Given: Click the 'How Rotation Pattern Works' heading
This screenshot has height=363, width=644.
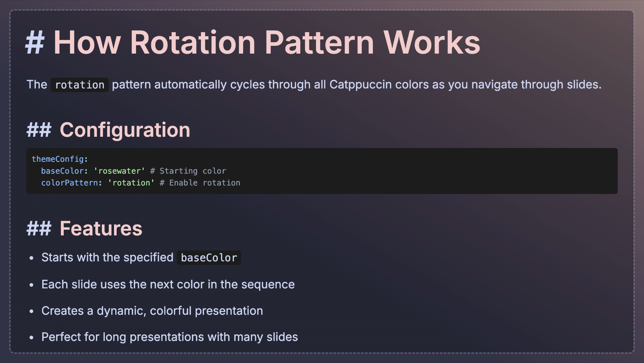Looking at the screenshot, I should [x=266, y=43].
